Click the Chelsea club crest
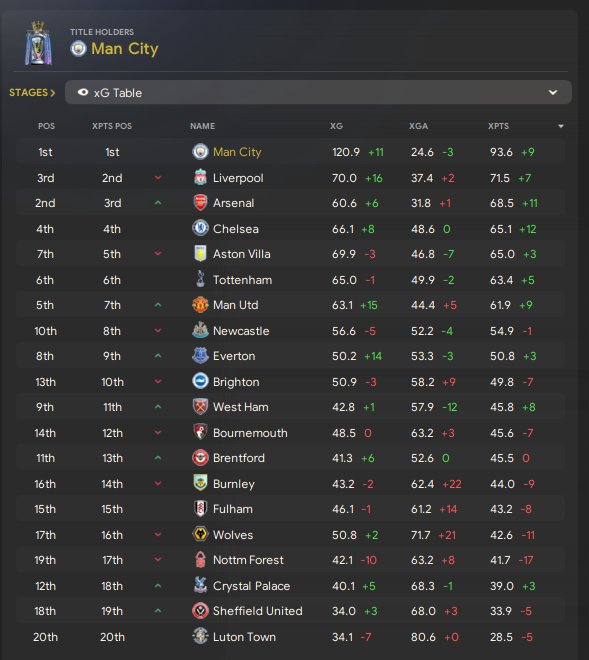The width and height of the screenshot is (589, 660). coord(200,229)
